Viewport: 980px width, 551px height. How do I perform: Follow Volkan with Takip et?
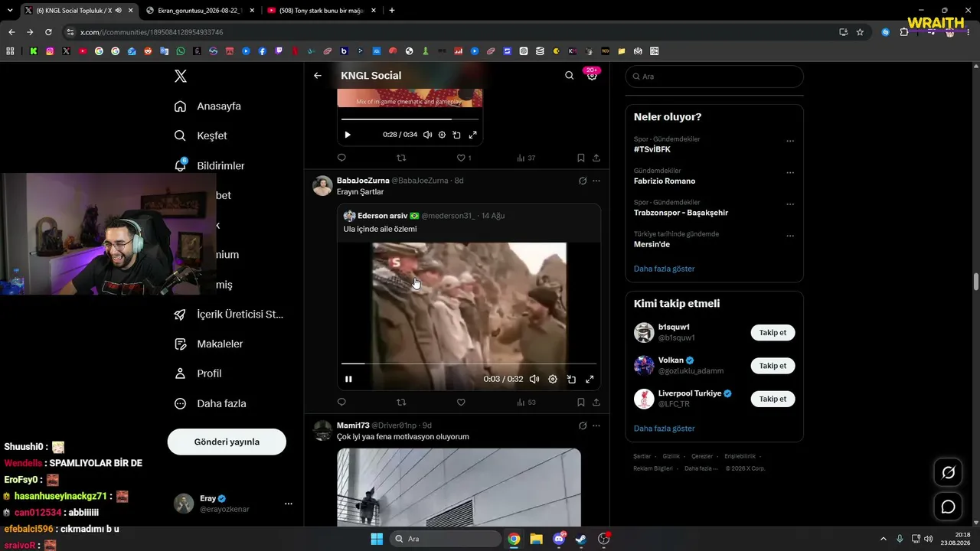[x=773, y=366]
